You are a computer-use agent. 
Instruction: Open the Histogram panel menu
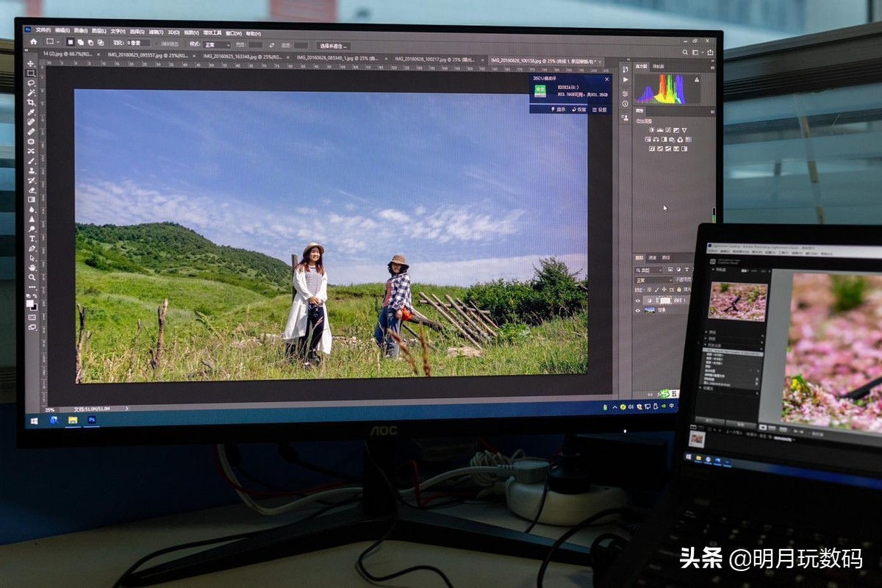click(712, 68)
